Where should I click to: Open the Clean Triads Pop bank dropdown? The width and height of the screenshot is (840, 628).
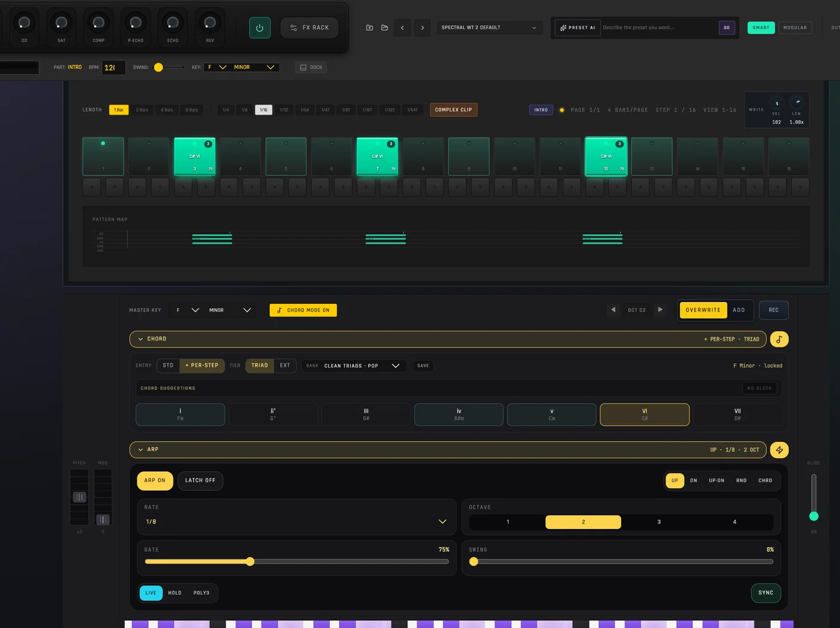[354, 366]
